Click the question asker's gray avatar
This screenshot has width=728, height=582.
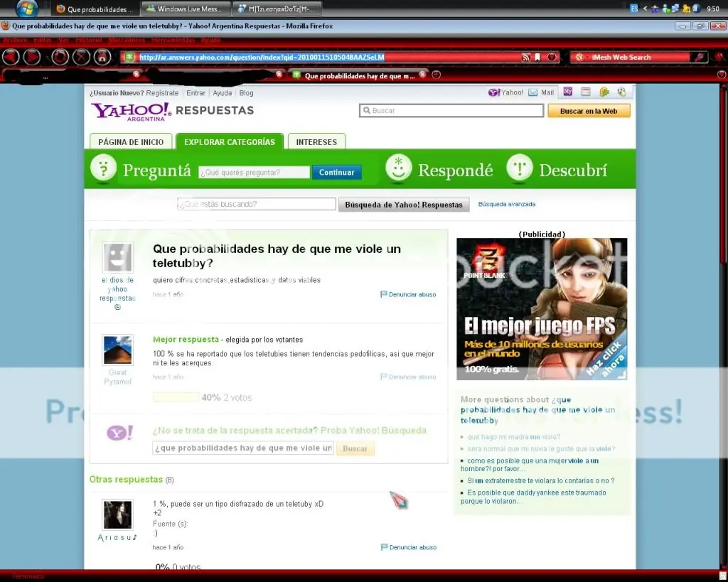click(117, 257)
